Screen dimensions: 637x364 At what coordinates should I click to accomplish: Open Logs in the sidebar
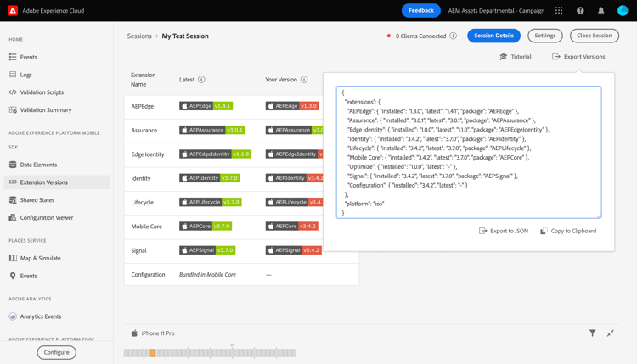(26, 75)
